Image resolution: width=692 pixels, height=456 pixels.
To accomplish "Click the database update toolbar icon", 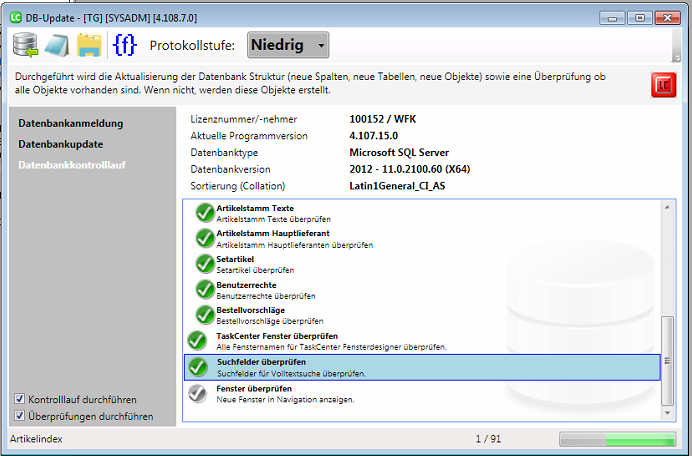I will [25, 46].
